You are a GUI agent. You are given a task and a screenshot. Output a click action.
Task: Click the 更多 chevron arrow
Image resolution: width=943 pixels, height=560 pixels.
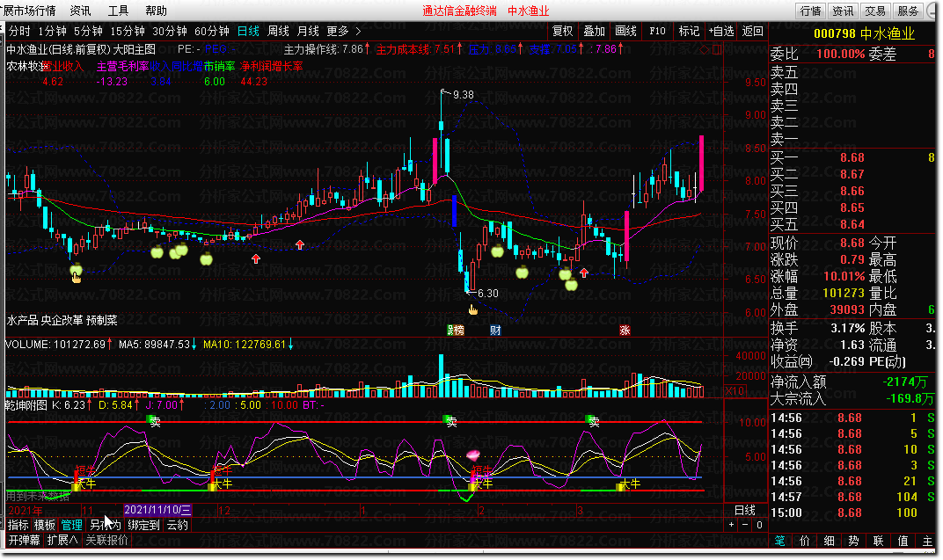tap(358, 31)
